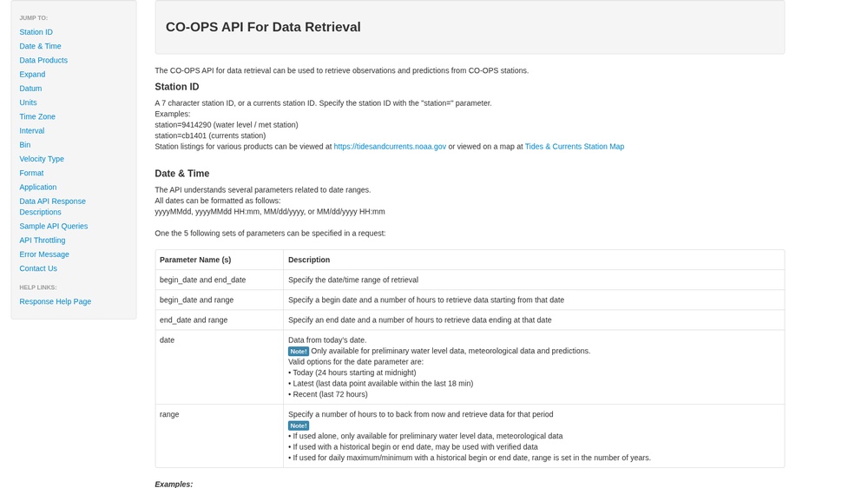Open API Throttling sidebar link
Image resolution: width=868 pixels, height=488 pixels.
pyautogui.click(x=42, y=241)
